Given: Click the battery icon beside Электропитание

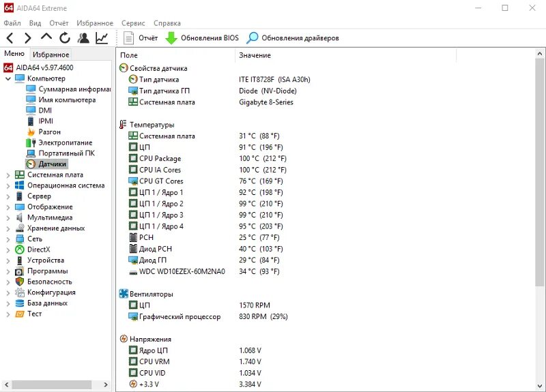Looking at the screenshot, I should (31, 142).
